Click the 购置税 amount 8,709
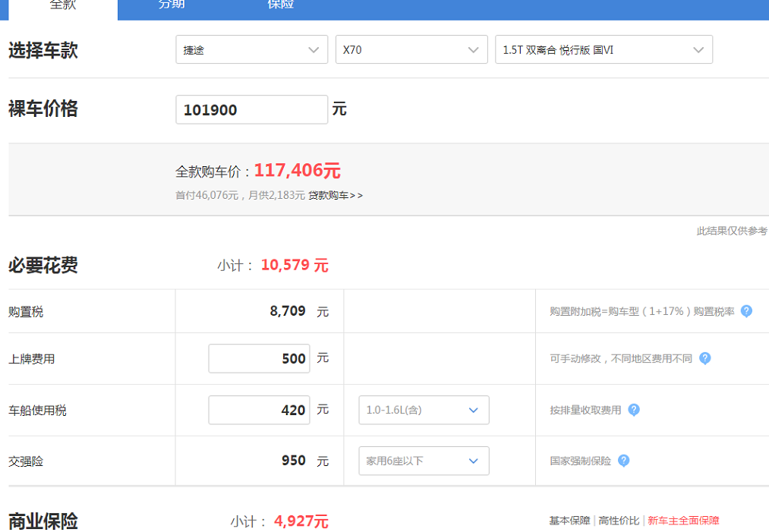Image resolution: width=769 pixels, height=532 pixels. click(288, 311)
